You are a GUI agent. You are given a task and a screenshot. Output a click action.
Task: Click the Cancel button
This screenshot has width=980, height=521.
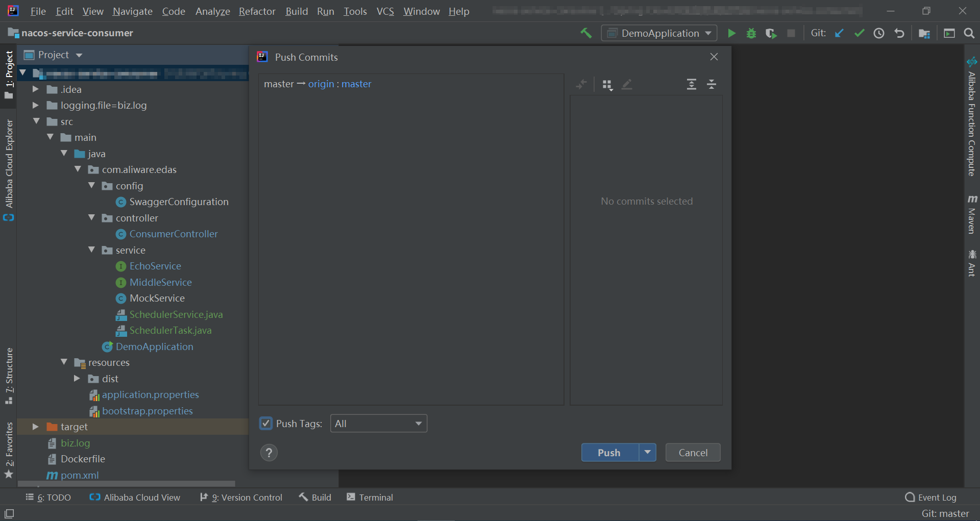(x=693, y=452)
